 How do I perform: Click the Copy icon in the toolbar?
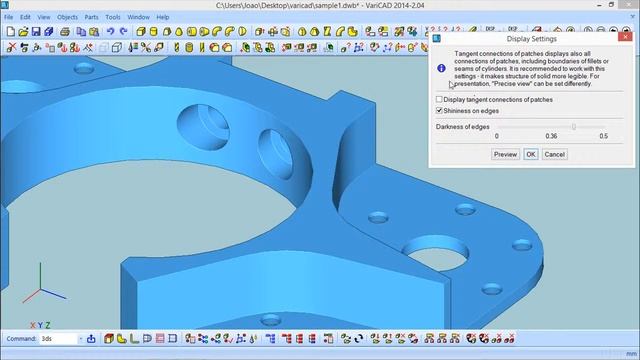click(x=81, y=31)
